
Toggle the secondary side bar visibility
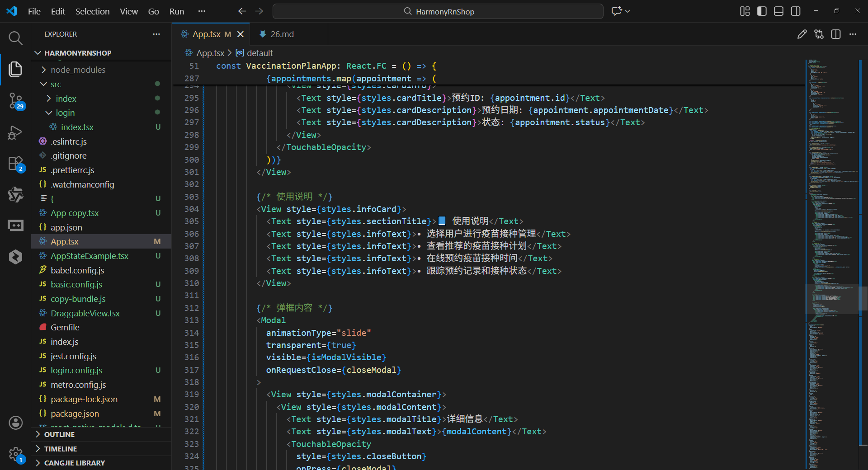click(796, 11)
